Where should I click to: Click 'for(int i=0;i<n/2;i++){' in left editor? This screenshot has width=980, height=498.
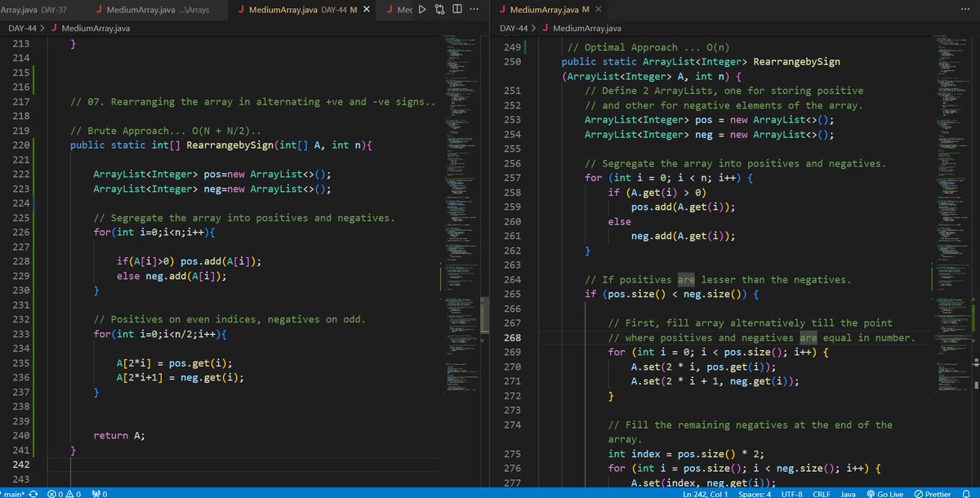[x=160, y=334]
